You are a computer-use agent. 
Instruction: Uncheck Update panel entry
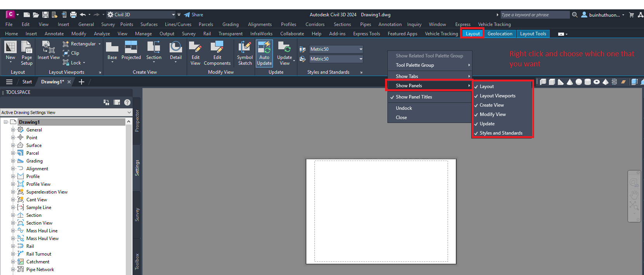502,124
